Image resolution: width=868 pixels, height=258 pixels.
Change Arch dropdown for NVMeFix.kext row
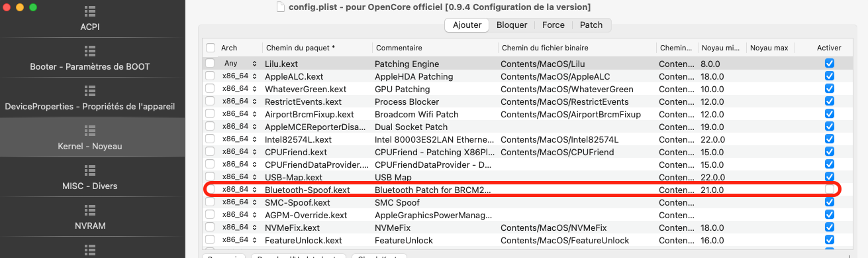pos(239,227)
